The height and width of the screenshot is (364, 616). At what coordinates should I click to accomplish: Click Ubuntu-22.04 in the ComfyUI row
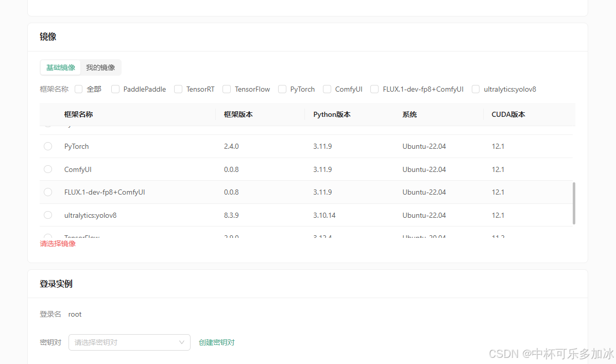pyautogui.click(x=424, y=169)
